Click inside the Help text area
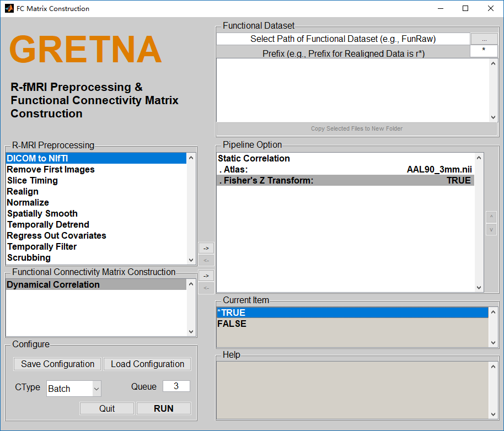 click(352, 390)
